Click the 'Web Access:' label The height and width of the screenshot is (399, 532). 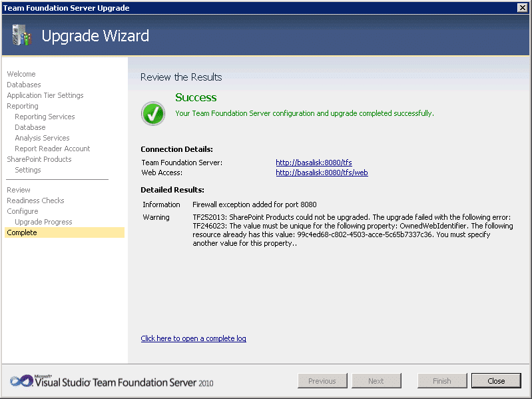(x=162, y=173)
